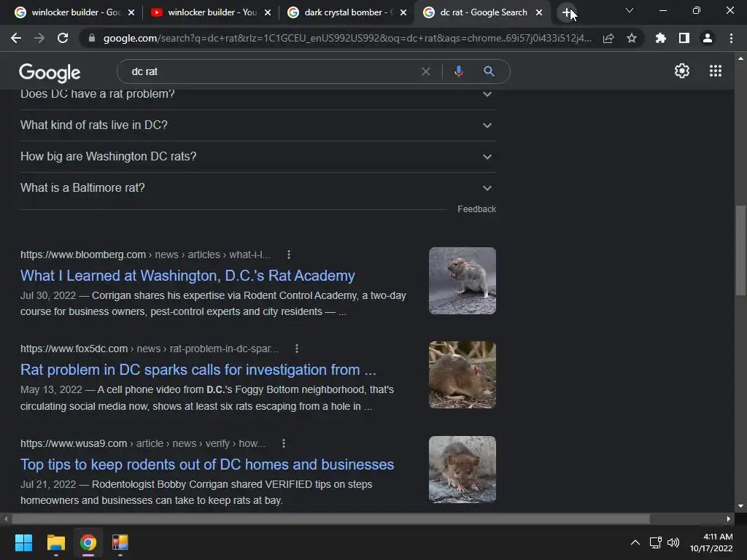
Task: Show hidden system tray icons
Action: (635, 542)
